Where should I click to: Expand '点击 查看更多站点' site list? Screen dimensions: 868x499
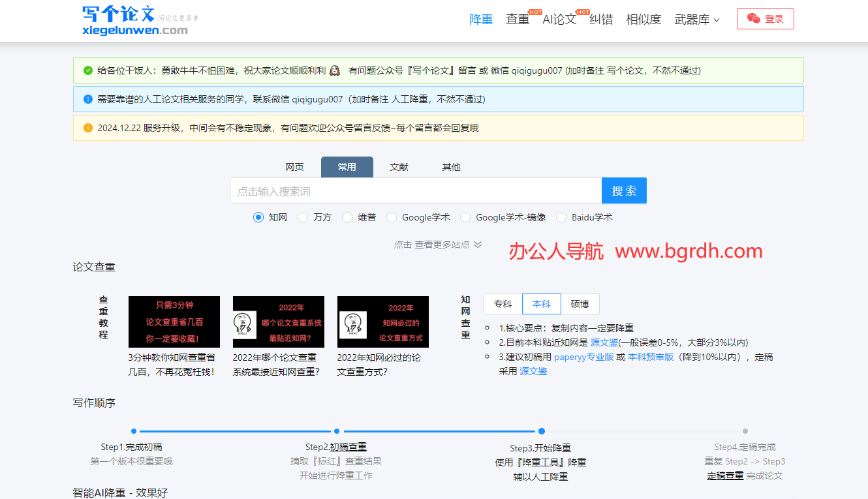pyautogui.click(x=437, y=245)
